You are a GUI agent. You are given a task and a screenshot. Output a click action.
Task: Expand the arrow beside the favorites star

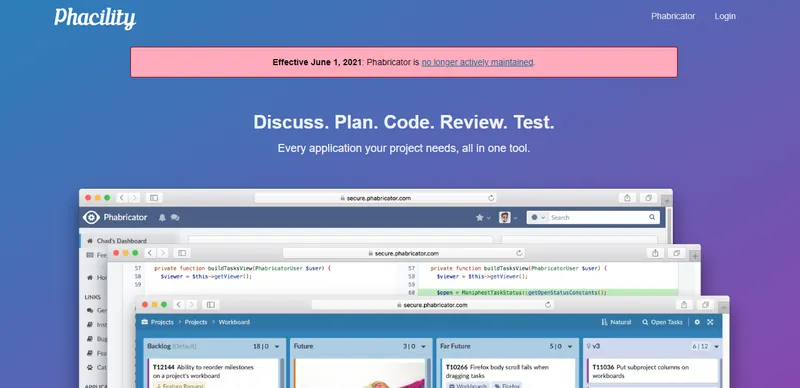click(x=489, y=218)
